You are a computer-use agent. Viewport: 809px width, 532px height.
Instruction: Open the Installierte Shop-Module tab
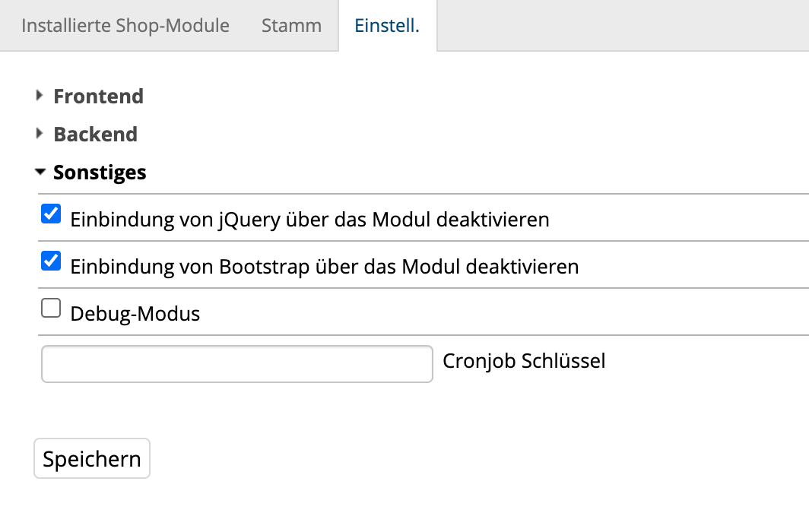[x=125, y=25]
